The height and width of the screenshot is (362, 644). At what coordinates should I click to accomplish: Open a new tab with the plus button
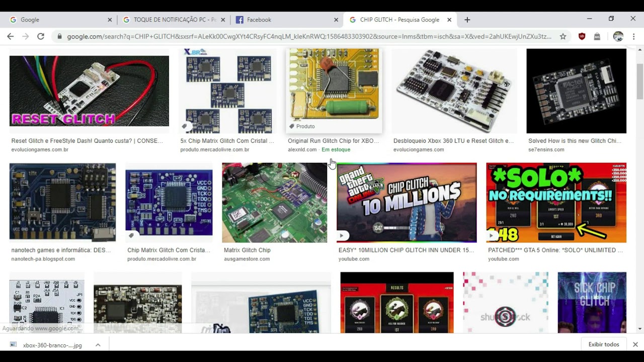coord(467,20)
